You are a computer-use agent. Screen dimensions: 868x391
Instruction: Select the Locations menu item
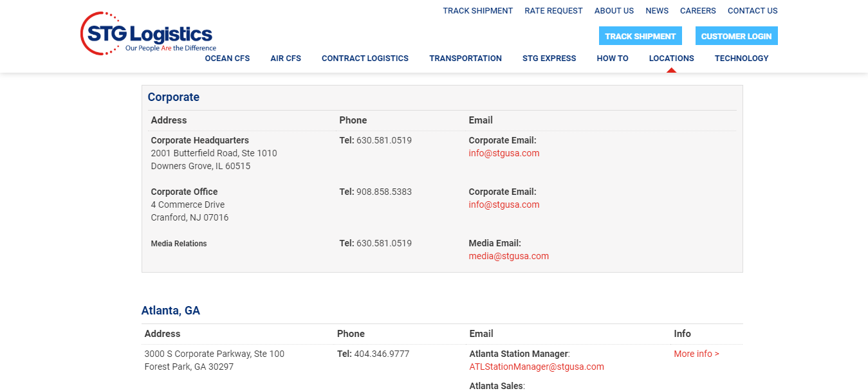point(671,59)
